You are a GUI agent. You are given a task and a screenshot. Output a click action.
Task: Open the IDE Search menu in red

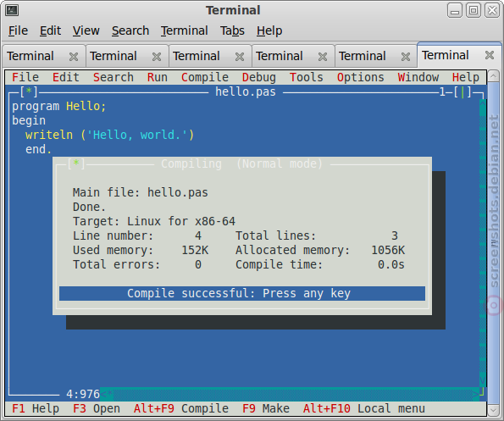click(x=114, y=77)
